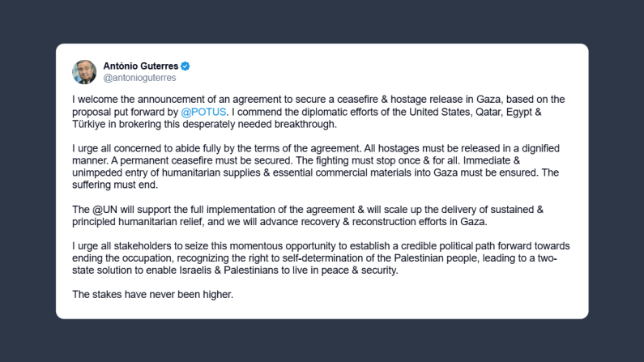This screenshot has height=362, width=644.
Task: Click António Guterres' profile avatar
Action: coord(84,71)
